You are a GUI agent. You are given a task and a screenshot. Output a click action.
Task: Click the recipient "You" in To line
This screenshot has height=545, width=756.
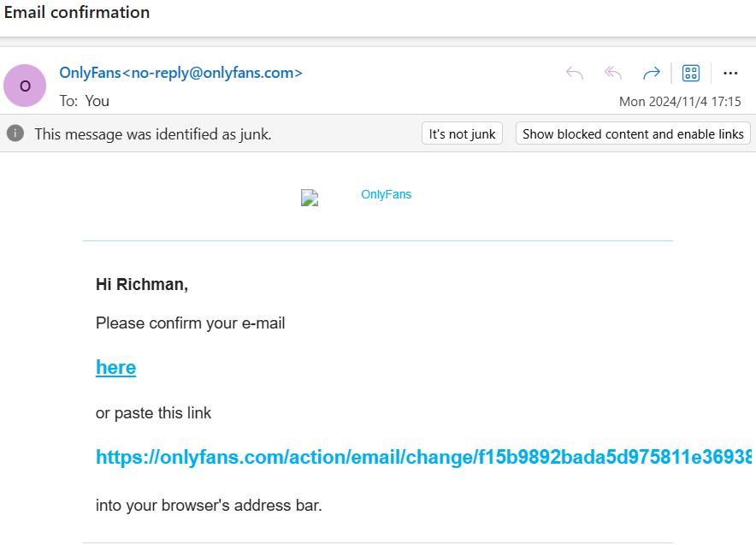point(97,100)
